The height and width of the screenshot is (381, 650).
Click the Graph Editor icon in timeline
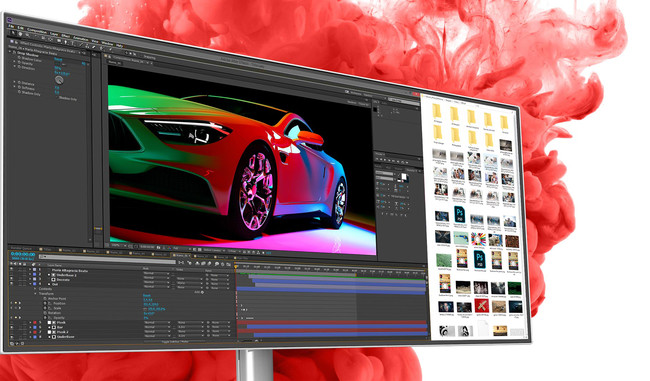(228, 264)
